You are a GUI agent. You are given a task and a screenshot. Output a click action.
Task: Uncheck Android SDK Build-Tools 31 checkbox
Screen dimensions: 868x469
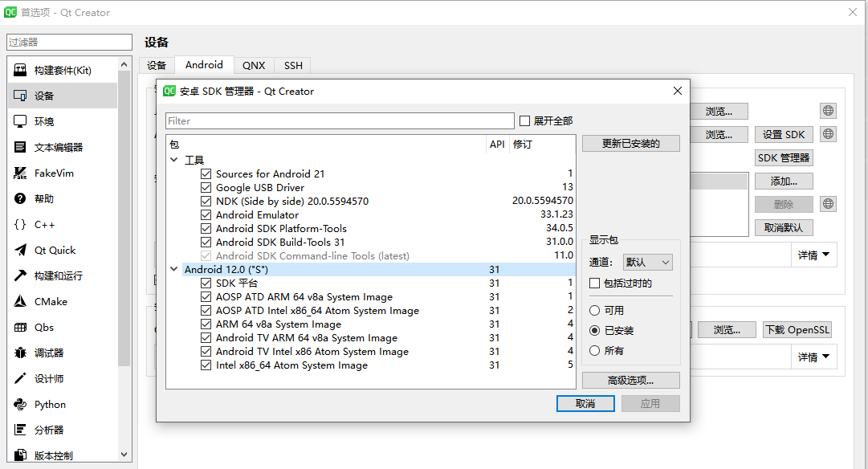click(x=206, y=242)
